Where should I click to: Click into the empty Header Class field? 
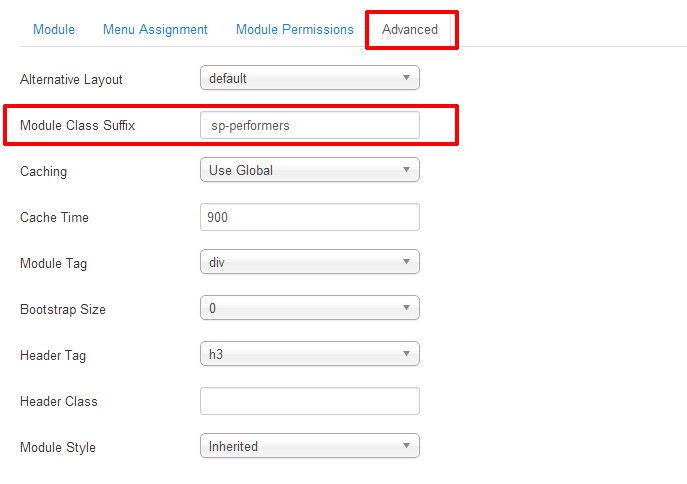point(310,401)
